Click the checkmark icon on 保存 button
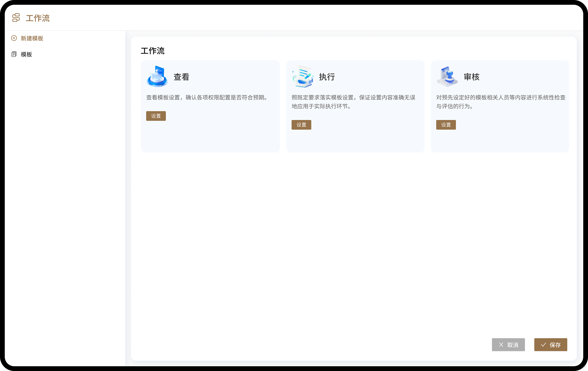This screenshot has height=371, width=588. point(543,345)
